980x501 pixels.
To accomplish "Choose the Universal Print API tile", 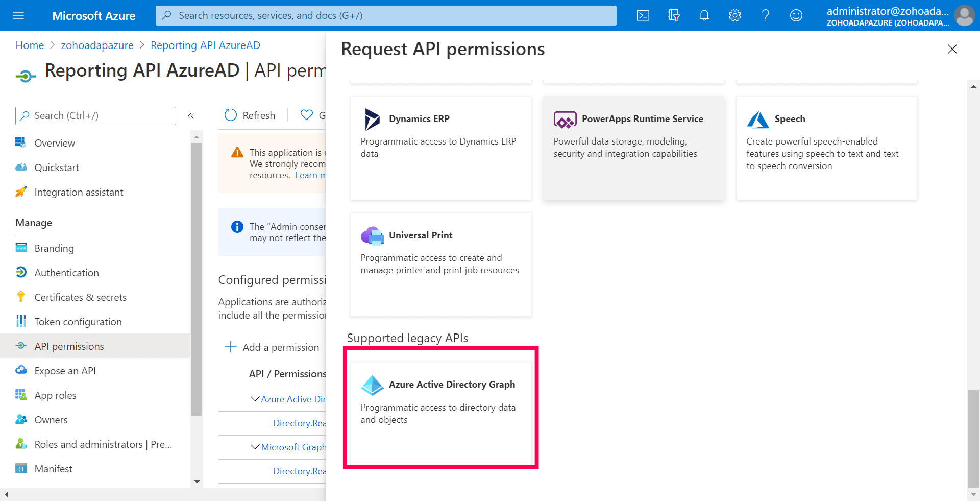I will 440,264.
